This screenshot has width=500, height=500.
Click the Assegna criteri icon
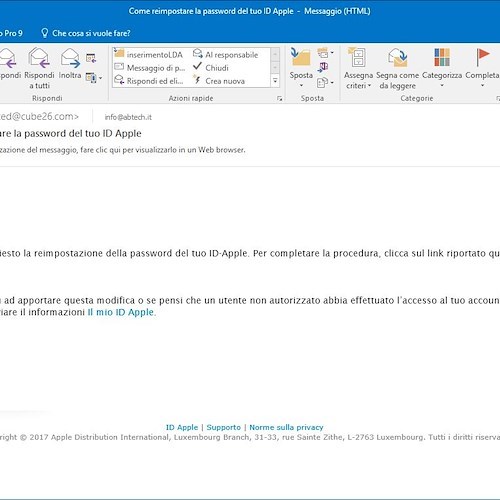click(x=357, y=57)
